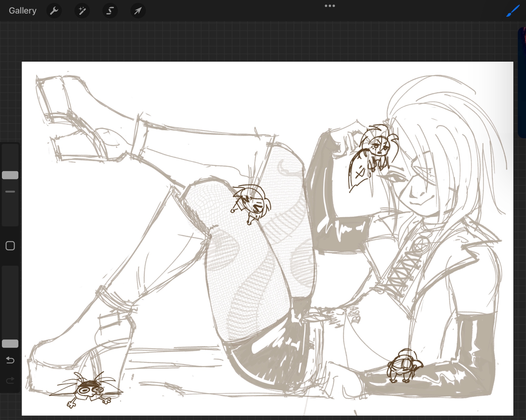Tap the small dash mark between sidebar sliders
Viewport: 526px width, 420px height.
(10, 192)
